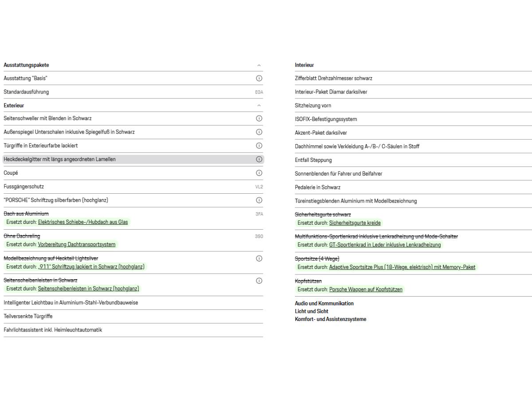This screenshot has width=532, height=399.
Task: Open the Sicherheitsgurte kreide link
Action: click(355, 223)
